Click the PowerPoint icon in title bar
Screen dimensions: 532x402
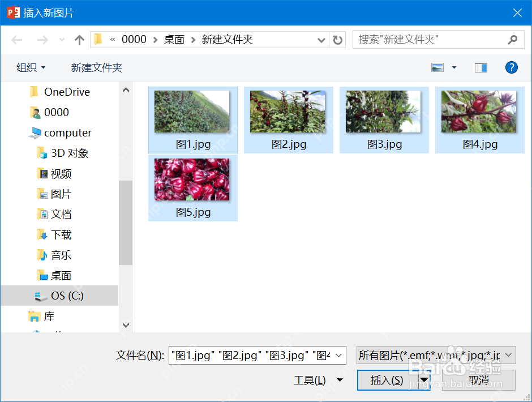click(x=13, y=13)
